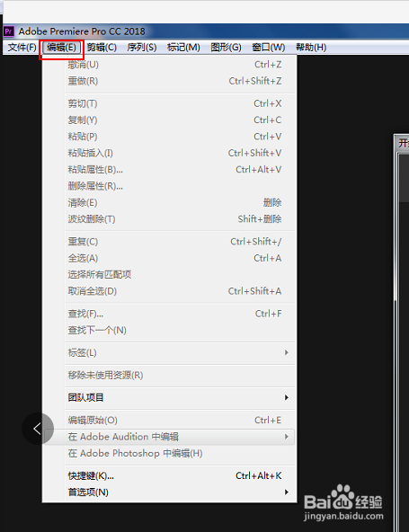Image resolution: width=409 pixels, height=532 pixels.
Task: Choose 在 Adobe Photoshop 中编辑(H)
Action: [x=170, y=453]
